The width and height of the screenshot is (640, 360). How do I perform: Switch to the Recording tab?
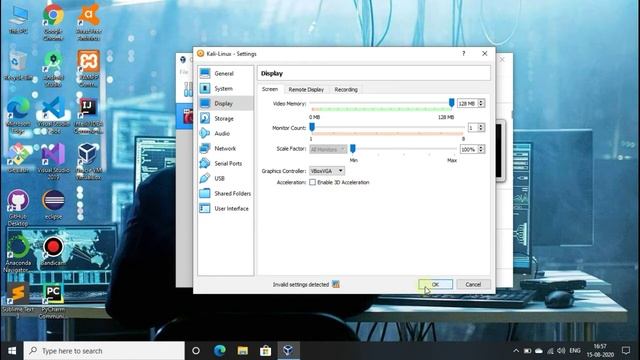point(346,89)
